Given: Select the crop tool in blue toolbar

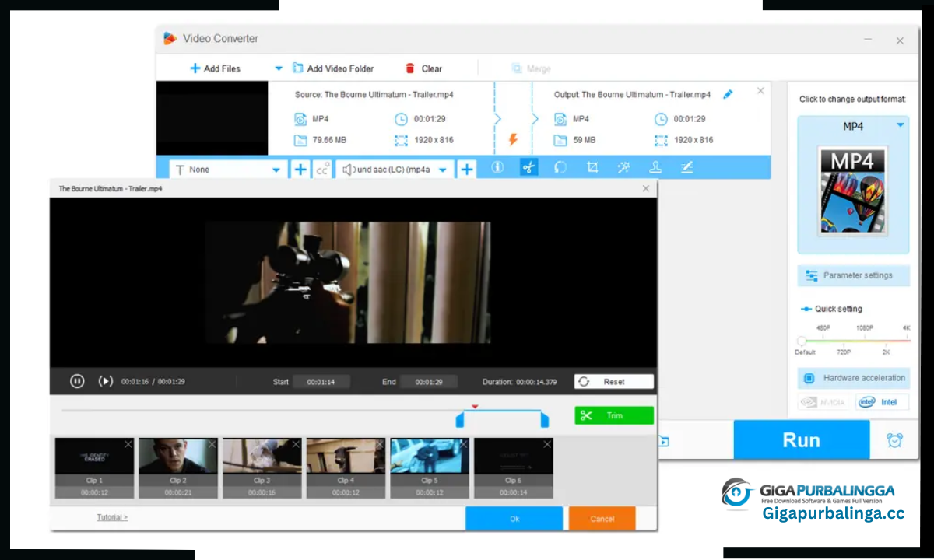Looking at the screenshot, I should tap(592, 167).
